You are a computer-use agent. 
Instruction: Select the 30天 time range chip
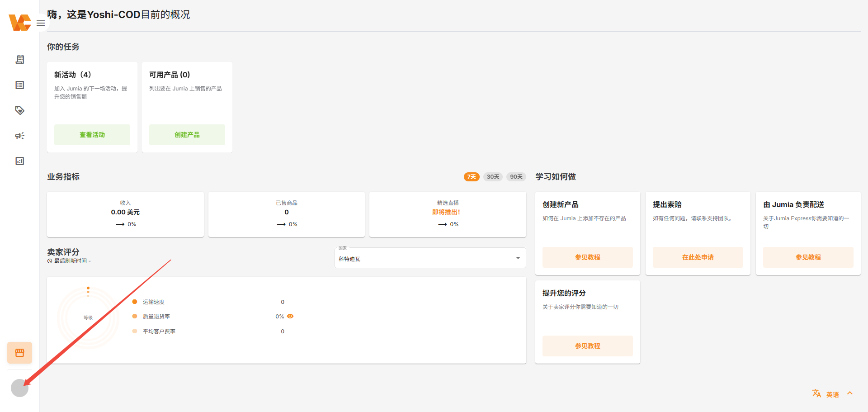[493, 177]
